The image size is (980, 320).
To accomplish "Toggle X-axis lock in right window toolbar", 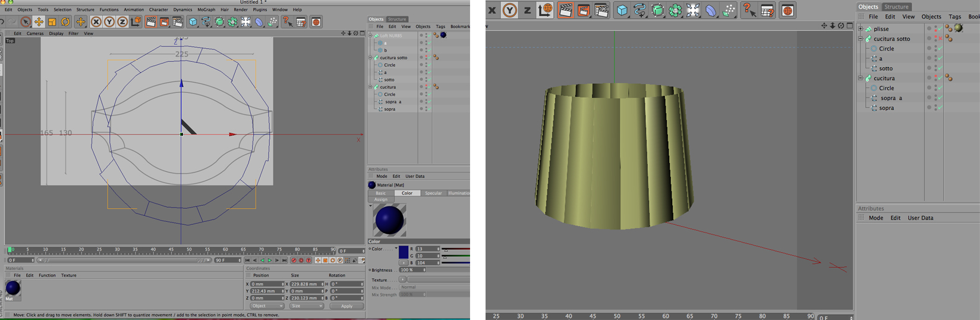I will 491,10.
